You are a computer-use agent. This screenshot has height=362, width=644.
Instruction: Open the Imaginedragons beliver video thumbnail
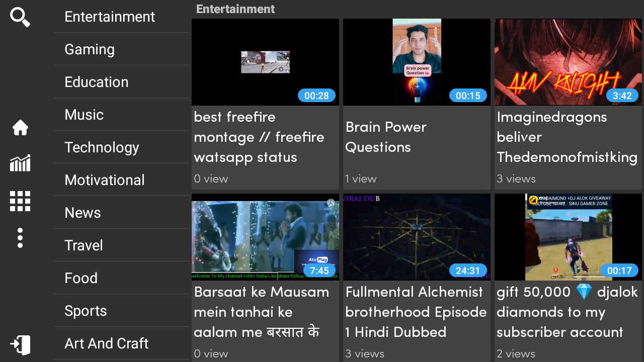tap(568, 62)
